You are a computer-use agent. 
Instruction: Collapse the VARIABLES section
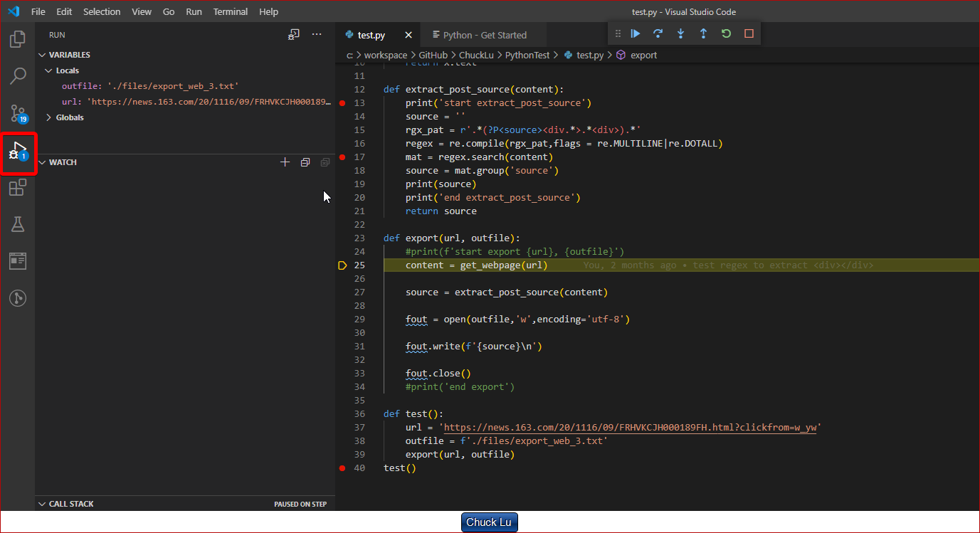[x=43, y=55]
